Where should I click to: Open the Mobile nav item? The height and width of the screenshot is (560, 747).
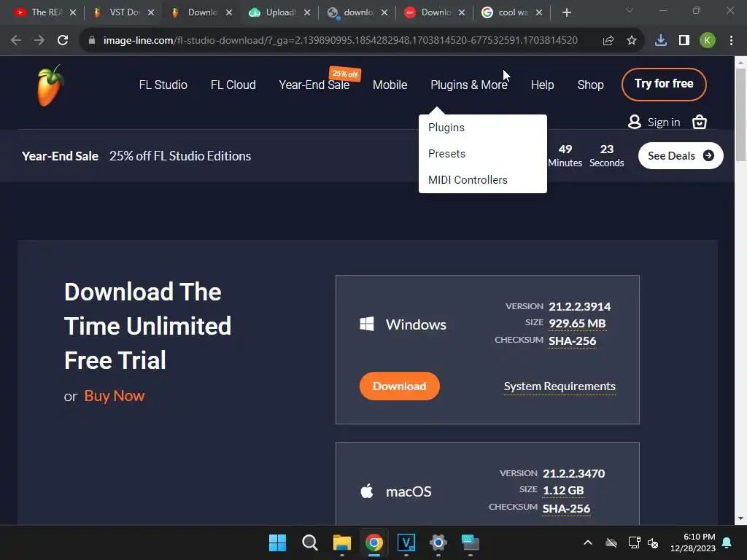[390, 85]
